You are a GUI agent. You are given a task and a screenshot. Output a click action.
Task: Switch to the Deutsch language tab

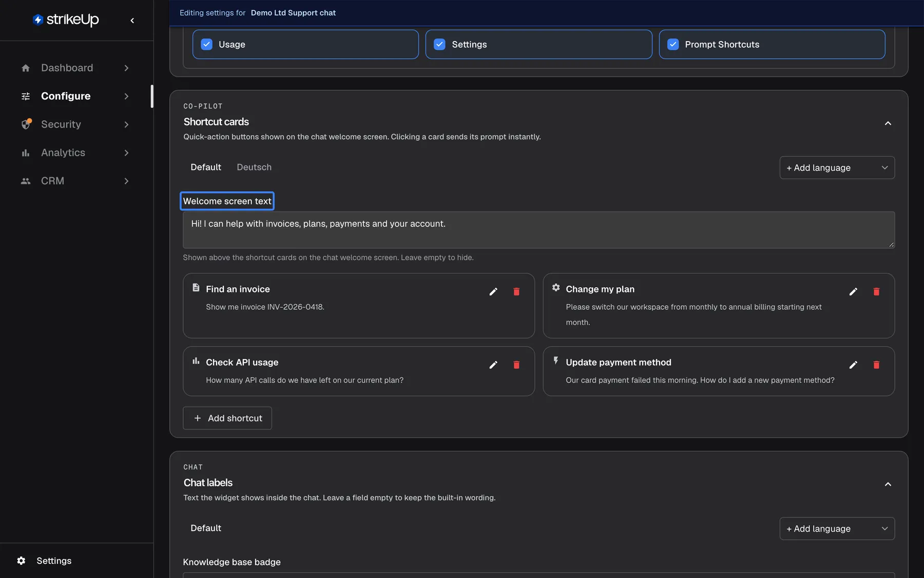point(254,167)
